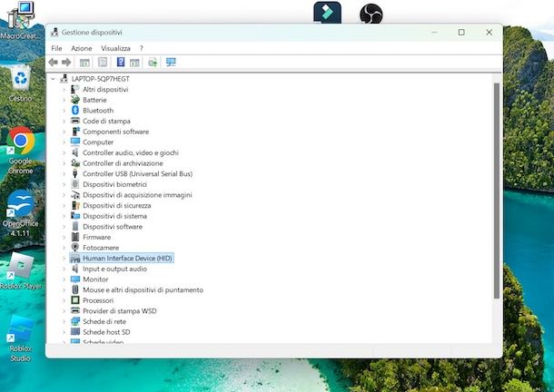The height and width of the screenshot is (392, 554).
Task: Click the update driver toolbar icon
Action: [x=153, y=63]
